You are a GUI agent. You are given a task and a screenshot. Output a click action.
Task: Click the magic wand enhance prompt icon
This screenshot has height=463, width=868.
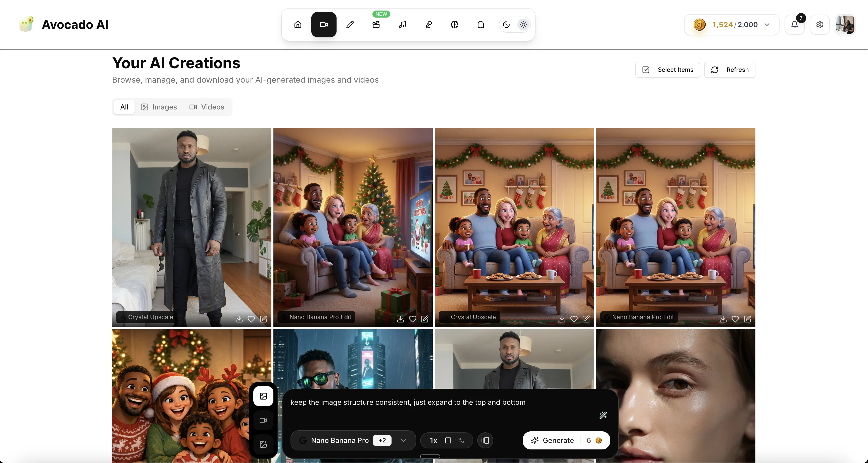pyautogui.click(x=603, y=415)
